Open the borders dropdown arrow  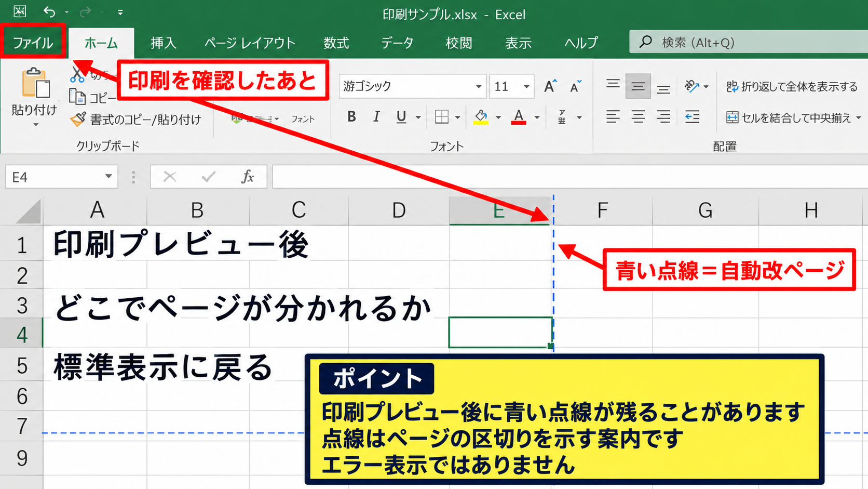(457, 117)
